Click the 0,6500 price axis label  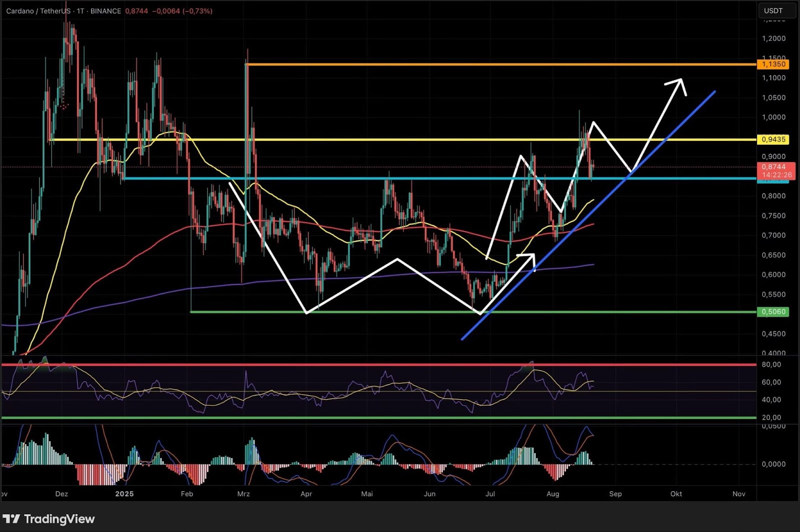tap(773, 255)
